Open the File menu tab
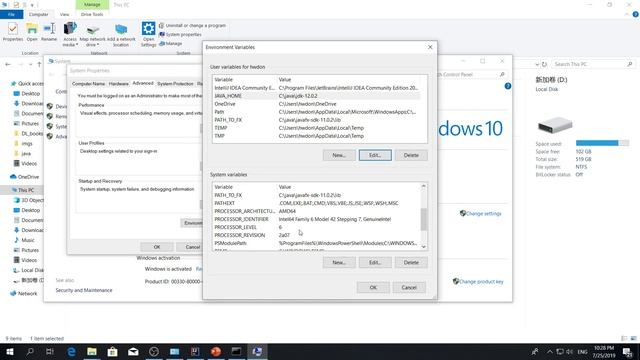This screenshot has width=640, height=360. coord(11,14)
